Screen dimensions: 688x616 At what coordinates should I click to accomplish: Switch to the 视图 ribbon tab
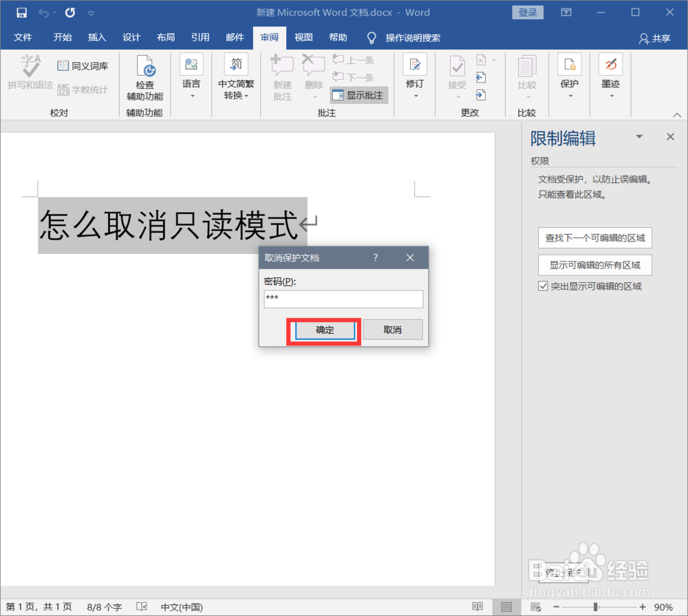(x=303, y=38)
